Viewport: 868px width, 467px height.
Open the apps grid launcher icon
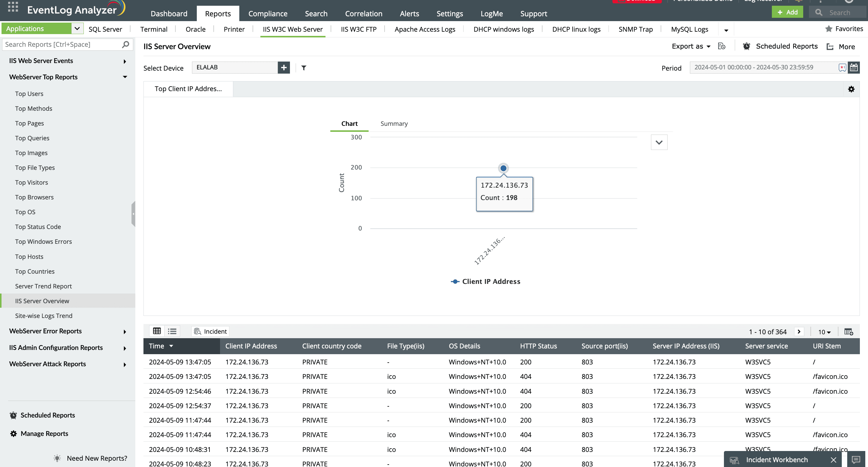[x=13, y=7]
